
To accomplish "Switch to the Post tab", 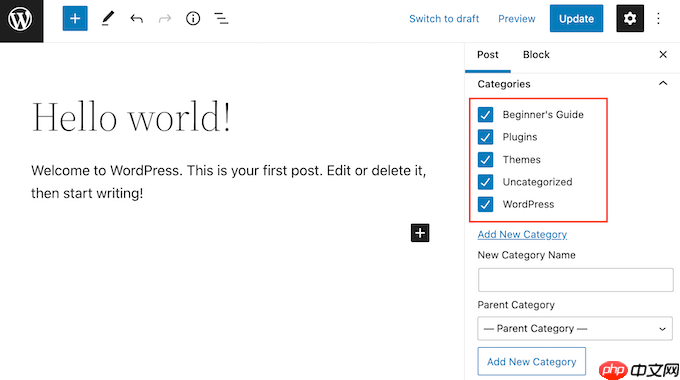I will [487, 55].
